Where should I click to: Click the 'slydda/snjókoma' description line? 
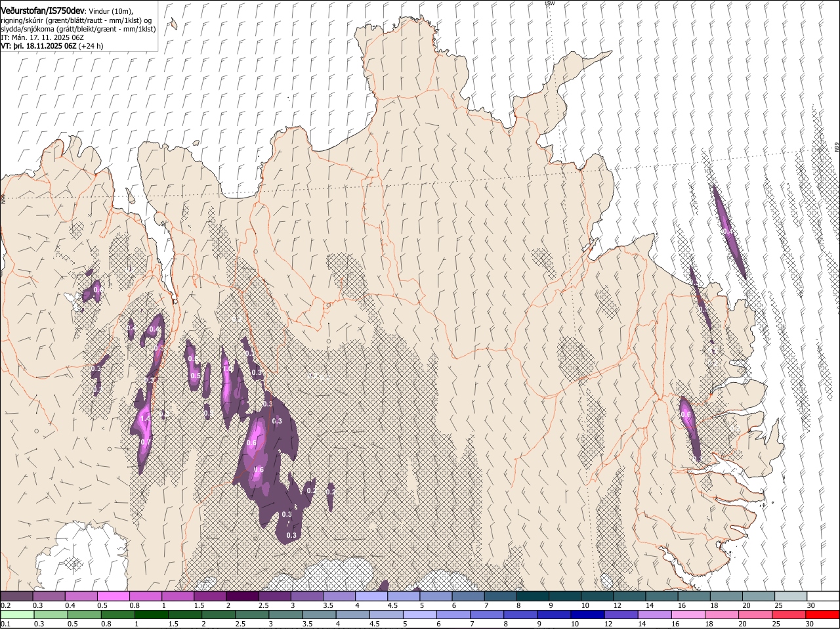click(x=78, y=29)
